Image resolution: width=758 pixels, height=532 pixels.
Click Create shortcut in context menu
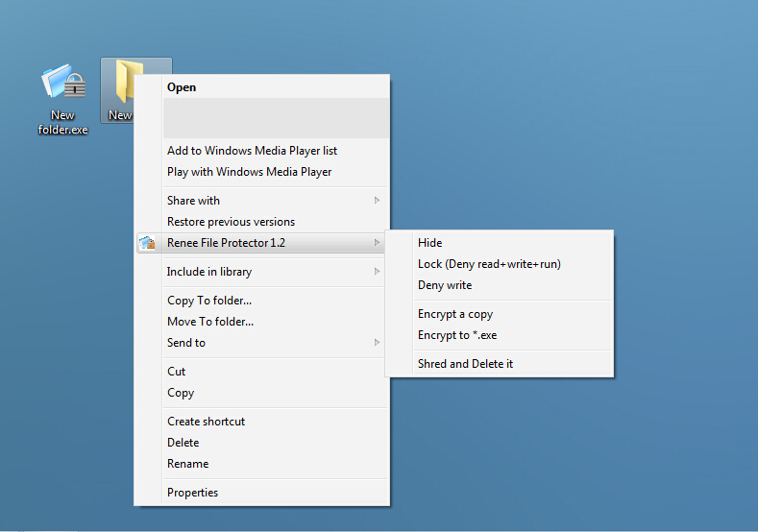206,422
